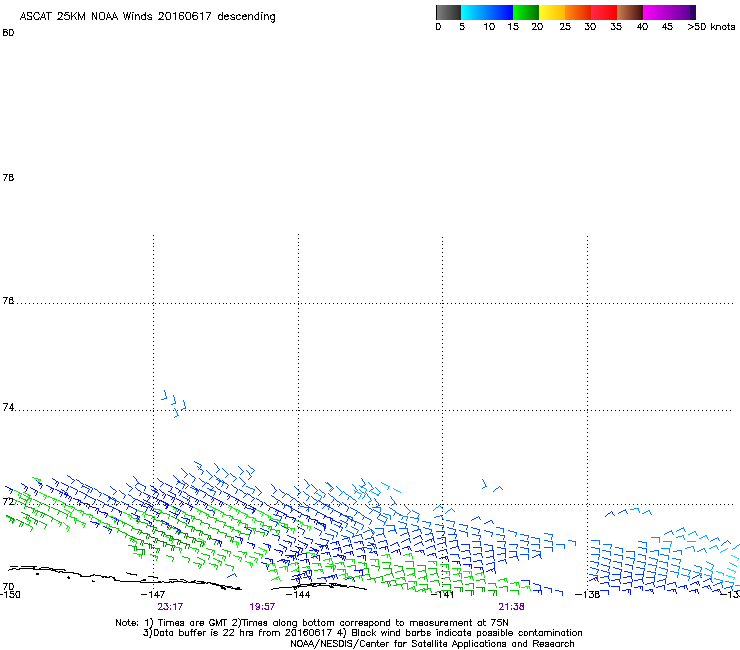The width and height of the screenshot is (740, 650).
Task: Click the '25' legend scale label
Action: (x=565, y=26)
